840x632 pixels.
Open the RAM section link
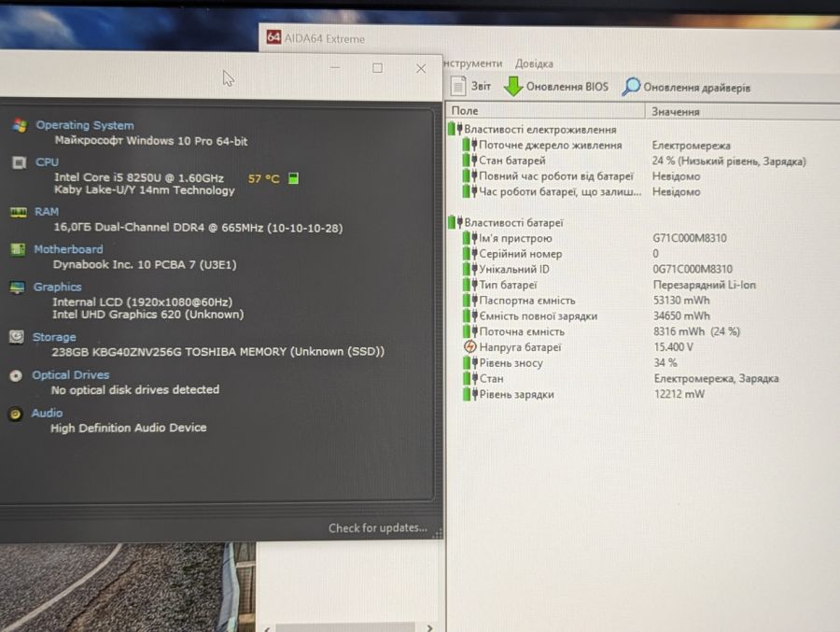pos(47,212)
